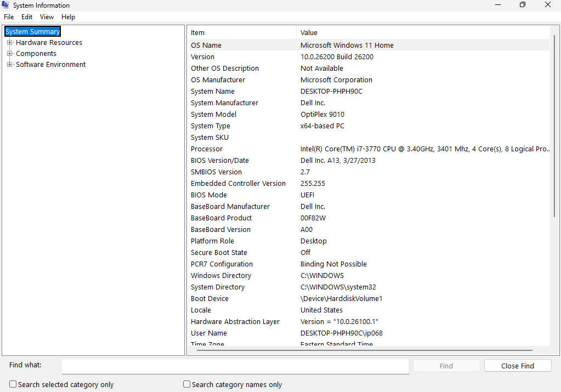Click inside the Find what text field
This screenshot has width=561, height=392.
[235, 366]
